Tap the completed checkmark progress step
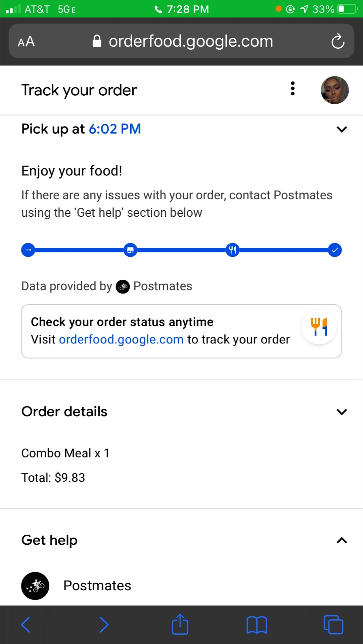Viewport: 363px width, 644px height. point(335,250)
